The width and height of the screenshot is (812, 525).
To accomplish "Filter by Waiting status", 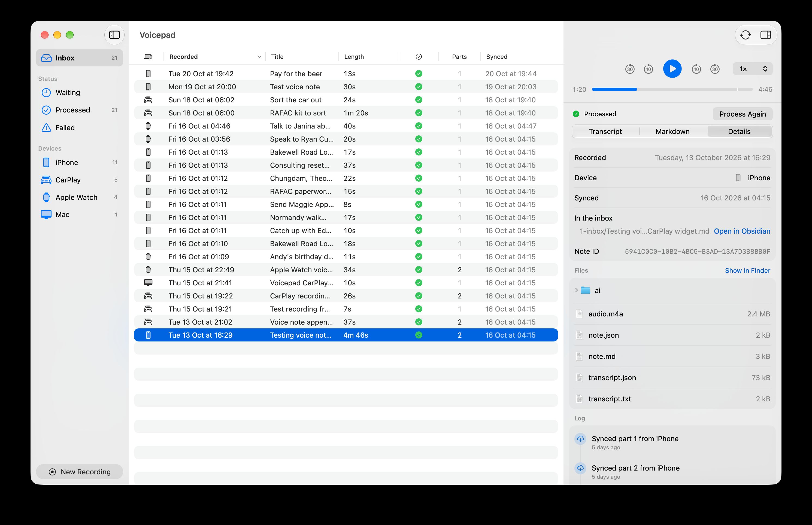I will click(80, 93).
